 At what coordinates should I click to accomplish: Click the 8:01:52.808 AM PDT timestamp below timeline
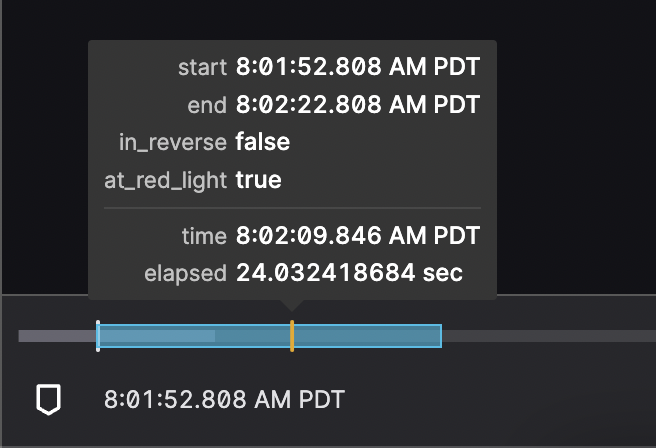point(224,400)
